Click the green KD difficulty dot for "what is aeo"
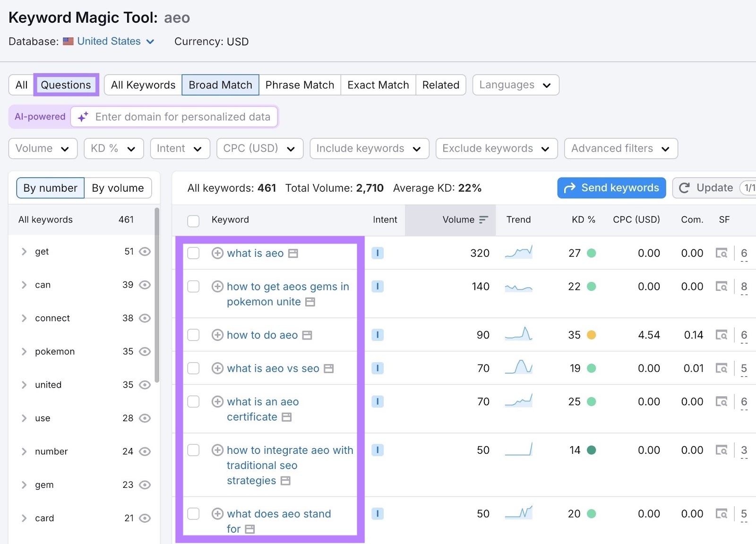This screenshot has height=544, width=756. pos(592,253)
